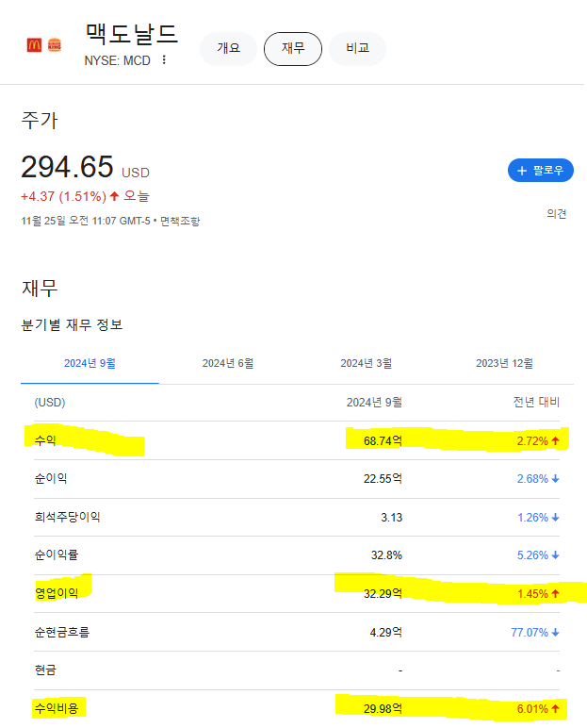Click the NYSE: MCD ticker text

click(118, 60)
